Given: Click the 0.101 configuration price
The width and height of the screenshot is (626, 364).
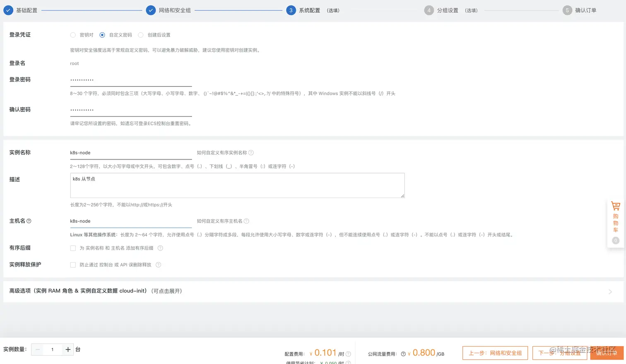Looking at the screenshot, I should pos(325,352).
